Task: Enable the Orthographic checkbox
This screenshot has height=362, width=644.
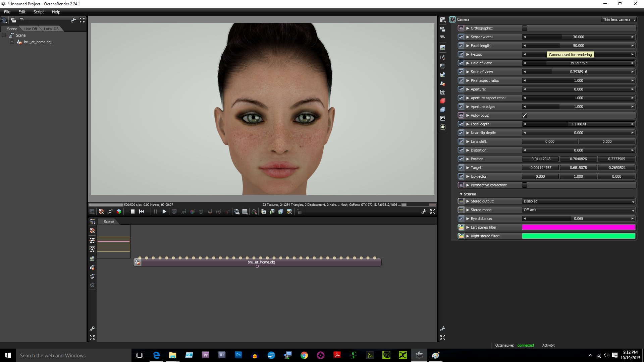Action: pos(525,28)
